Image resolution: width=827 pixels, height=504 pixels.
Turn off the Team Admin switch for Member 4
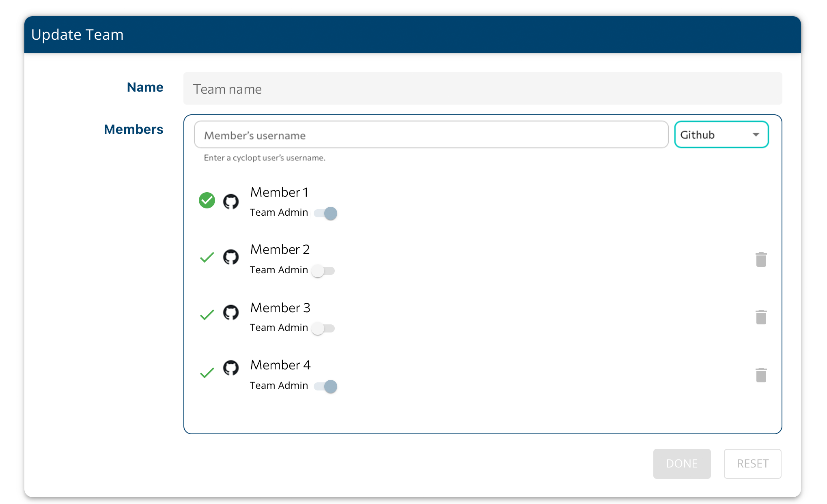pos(326,386)
